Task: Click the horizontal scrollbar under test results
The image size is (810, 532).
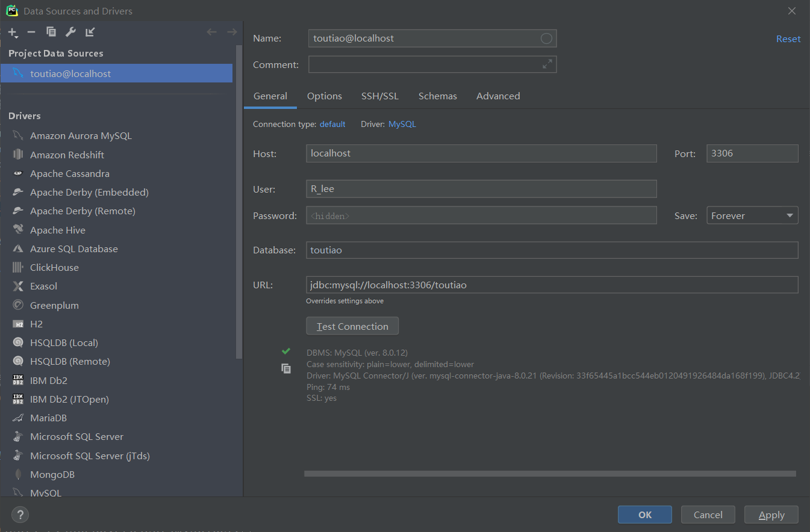Action: click(550, 474)
